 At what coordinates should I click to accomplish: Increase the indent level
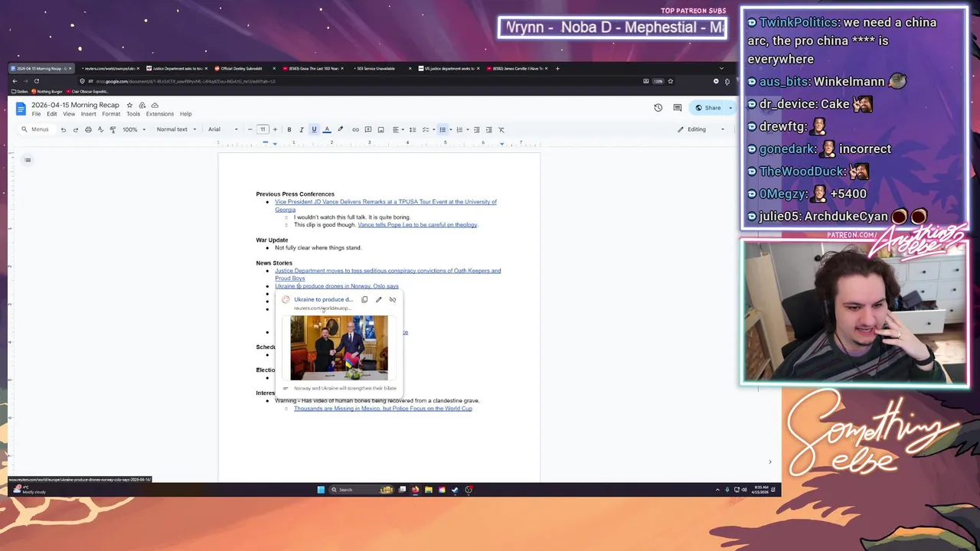(x=488, y=129)
